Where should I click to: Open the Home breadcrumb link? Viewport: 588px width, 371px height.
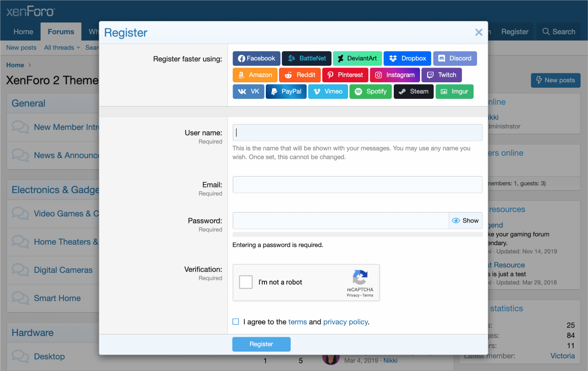[15, 65]
